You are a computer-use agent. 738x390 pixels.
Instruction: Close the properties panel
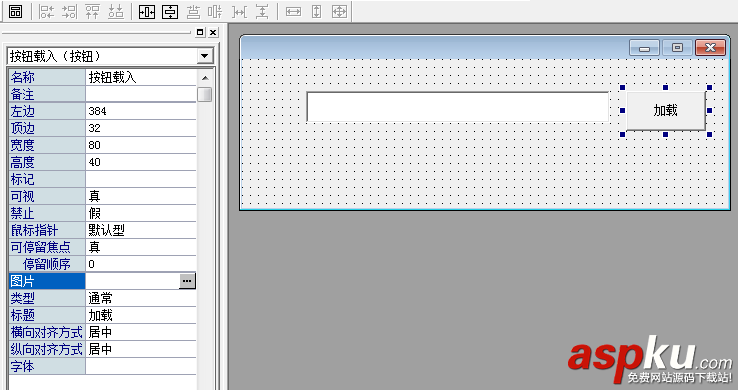coord(213,32)
